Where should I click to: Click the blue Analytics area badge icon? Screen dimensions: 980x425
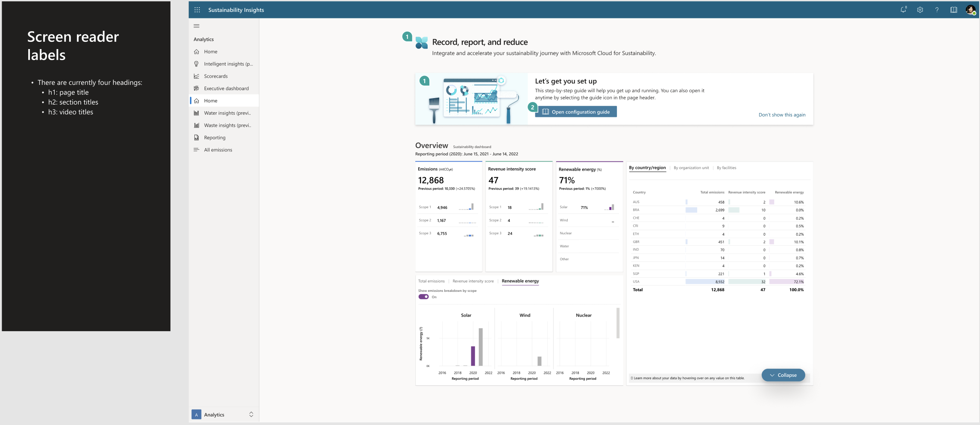point(197,415)
